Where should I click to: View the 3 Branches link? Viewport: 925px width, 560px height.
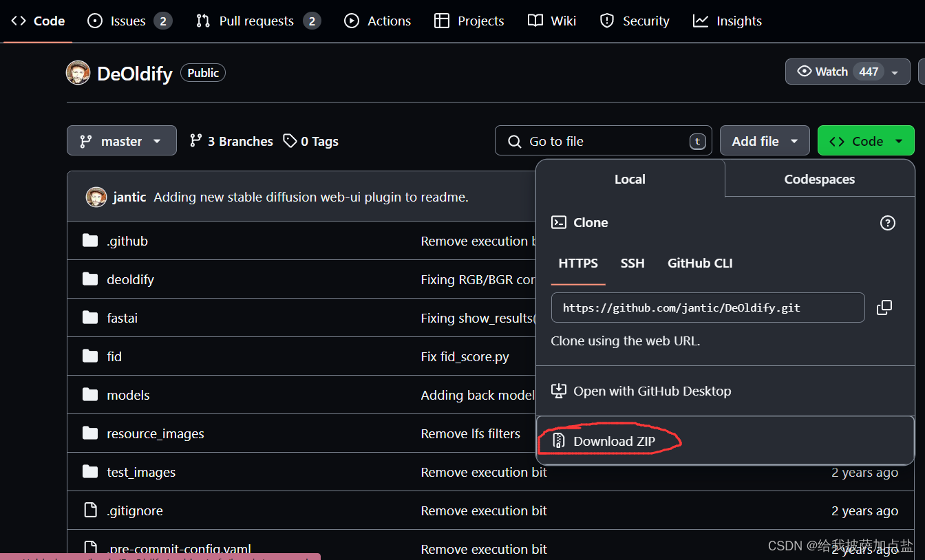(231, 141)
